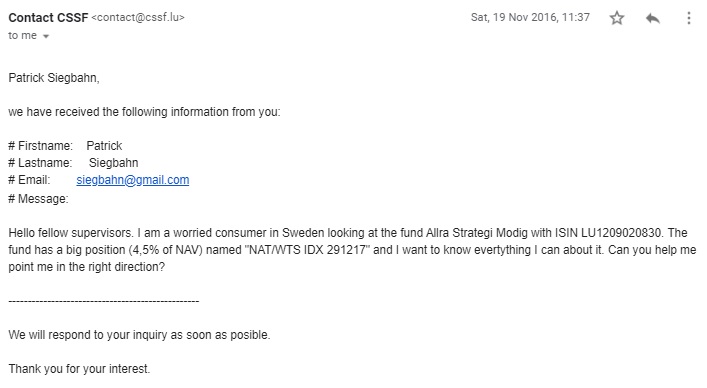Click the '# Email:' field label

click(x=29, y=180)
